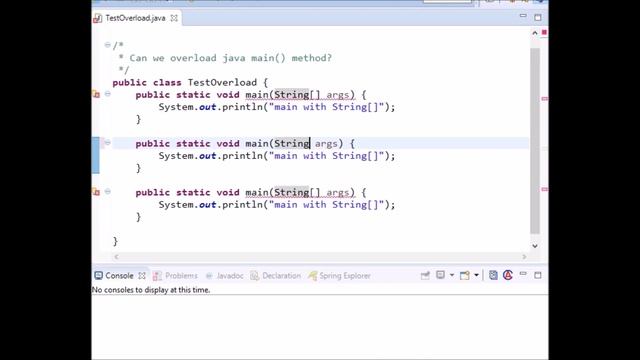Collapse the header comment block fold
The width and height of the screenshot is (640, 360).
coord(107,45)
